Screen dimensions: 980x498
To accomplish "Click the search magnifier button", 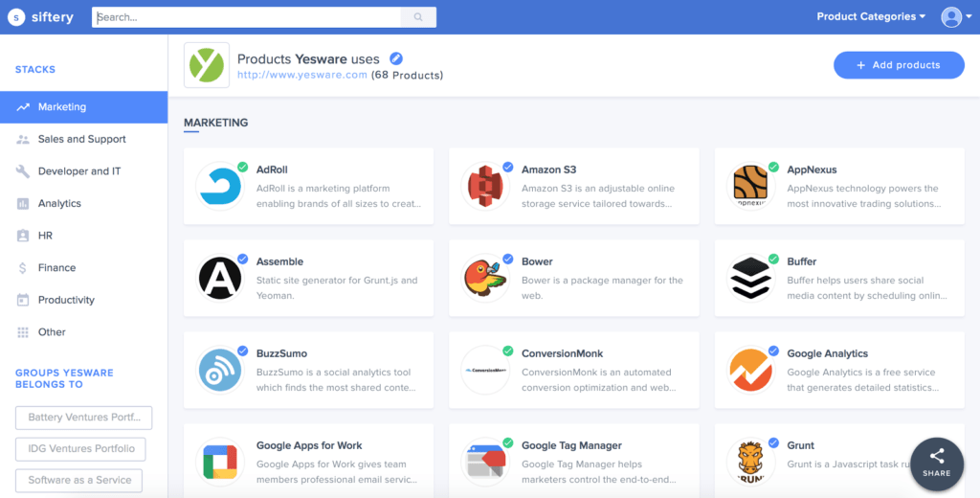I will click(418, 17).
